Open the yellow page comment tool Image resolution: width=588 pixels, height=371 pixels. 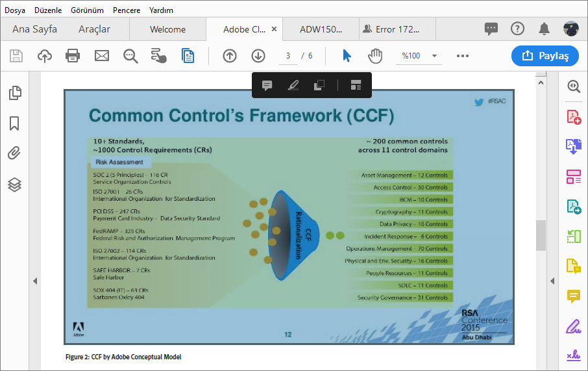tap(574, 266)
